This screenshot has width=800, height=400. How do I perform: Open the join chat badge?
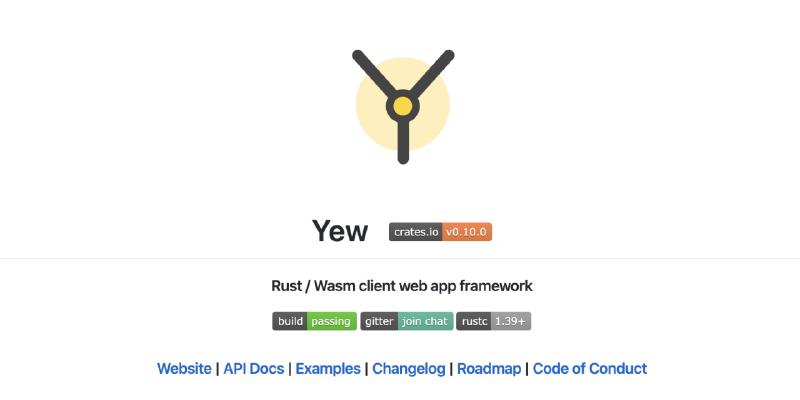pyautogui.click(x=425, y=321)
